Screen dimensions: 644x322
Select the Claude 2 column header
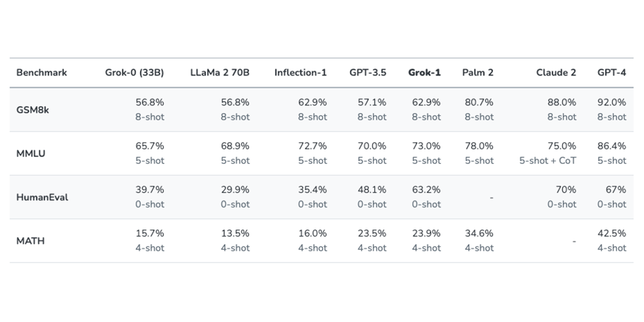556,73
